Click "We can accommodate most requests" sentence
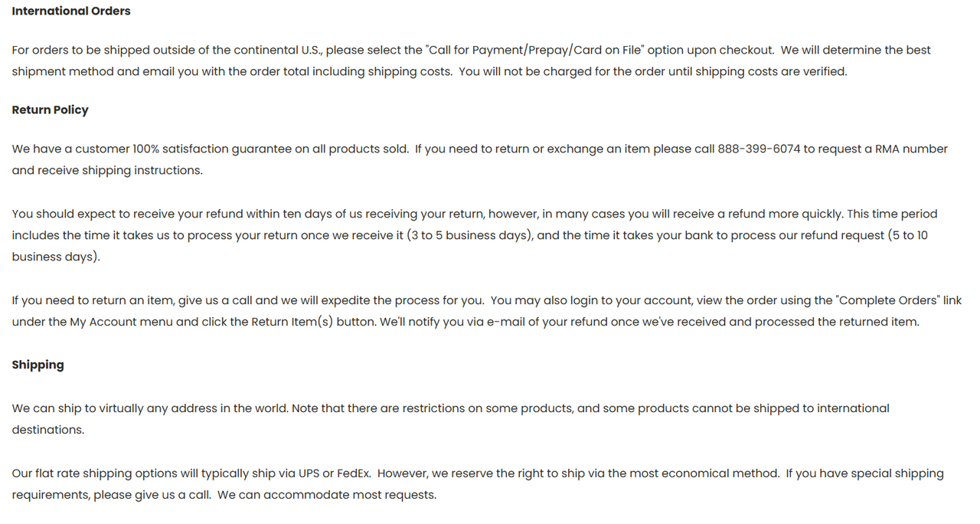The width and height of the screenshot is (980, 524). pos(326,495)
